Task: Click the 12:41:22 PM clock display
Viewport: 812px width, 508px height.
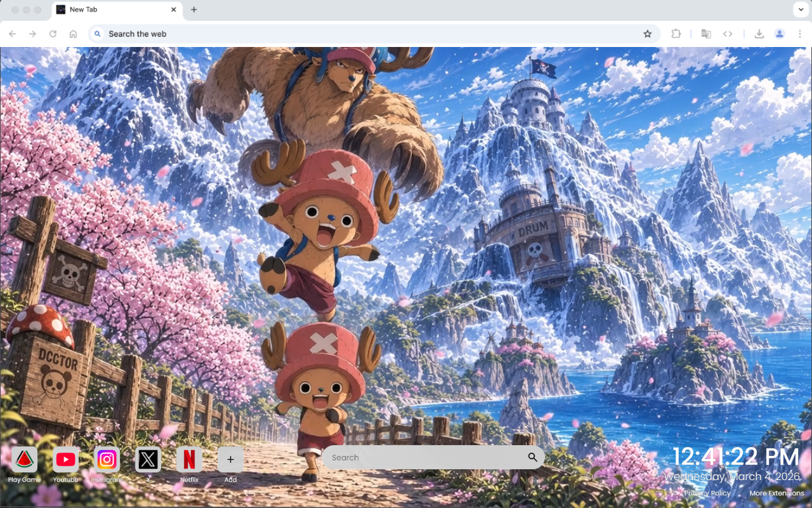Action: pyautogui.click(x=736, y=457)
